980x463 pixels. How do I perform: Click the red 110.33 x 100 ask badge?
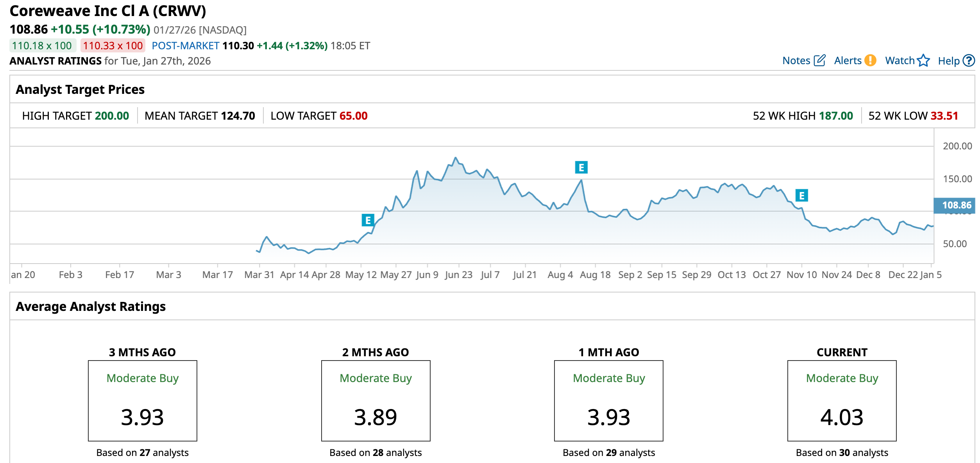pos(113,46)
